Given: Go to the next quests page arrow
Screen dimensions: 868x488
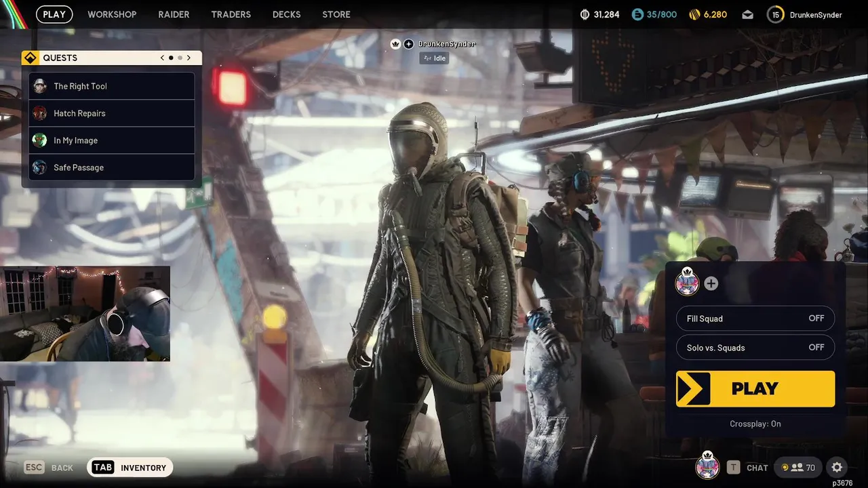Looking at the screenshot, I should click(189, 58).
